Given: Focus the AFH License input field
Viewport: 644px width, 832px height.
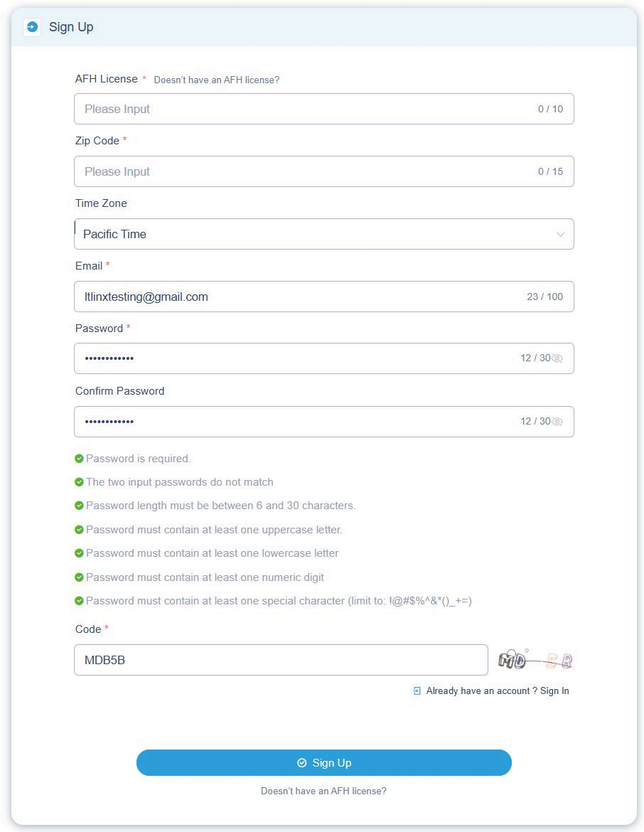Looking at the screenshot, I should click(306, 110).
